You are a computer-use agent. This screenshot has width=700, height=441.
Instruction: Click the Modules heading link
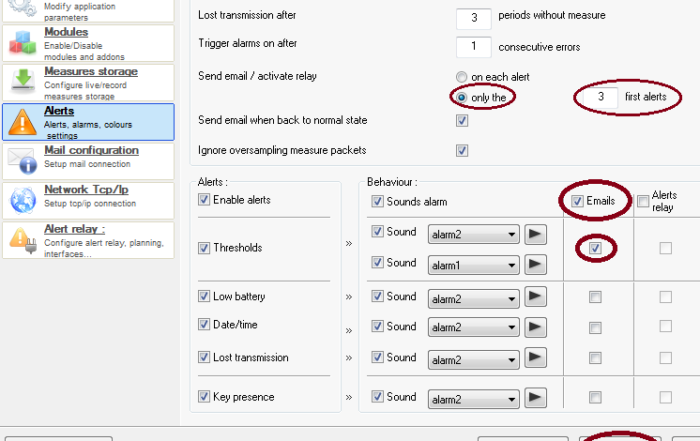coord(66,32)
